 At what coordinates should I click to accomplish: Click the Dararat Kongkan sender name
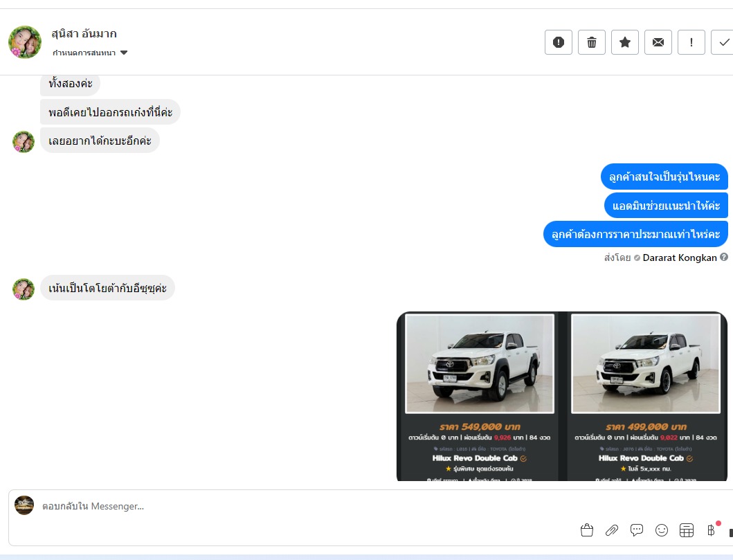pyautogui.click(x=679, y=258)
